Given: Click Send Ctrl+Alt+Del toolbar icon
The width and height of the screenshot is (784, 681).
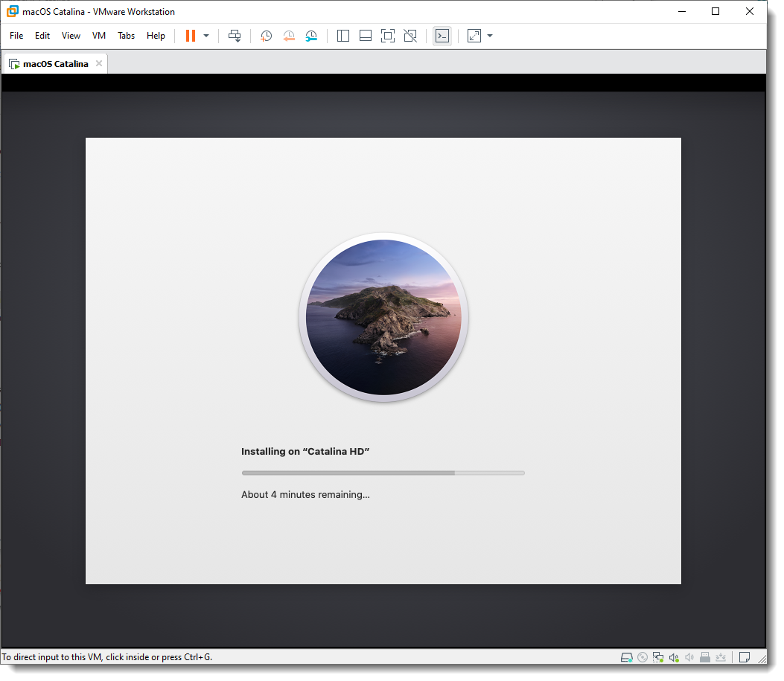Looking at the screenshot, I should (235, 36).
